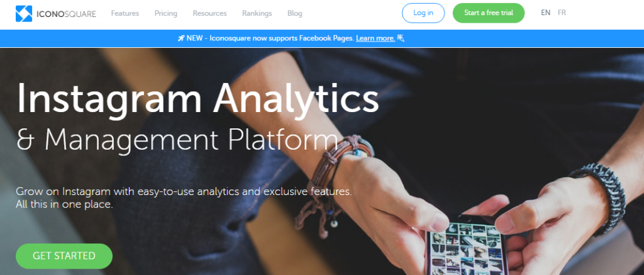
Task: Click the NEW Facebook Pages announcement text
Action: point(270,38)
